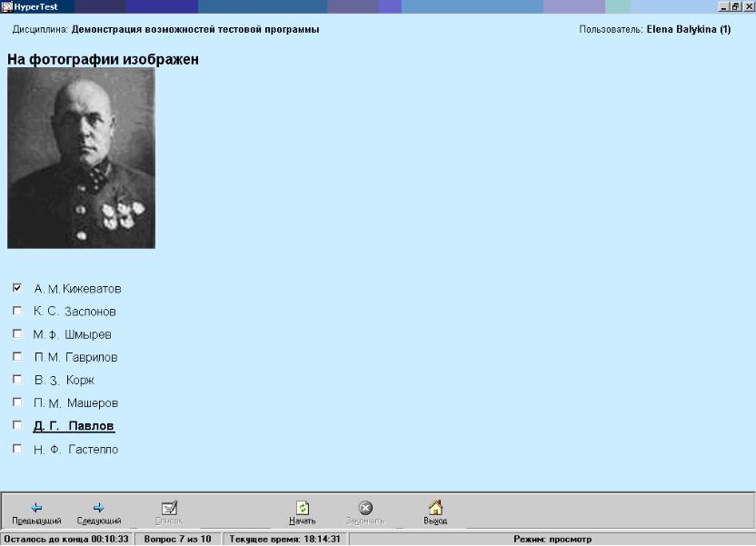The height and width of the screenshot is (546, 756).
Task: Click the status entry Текущее время: 18:14:31
Action: 285,539
